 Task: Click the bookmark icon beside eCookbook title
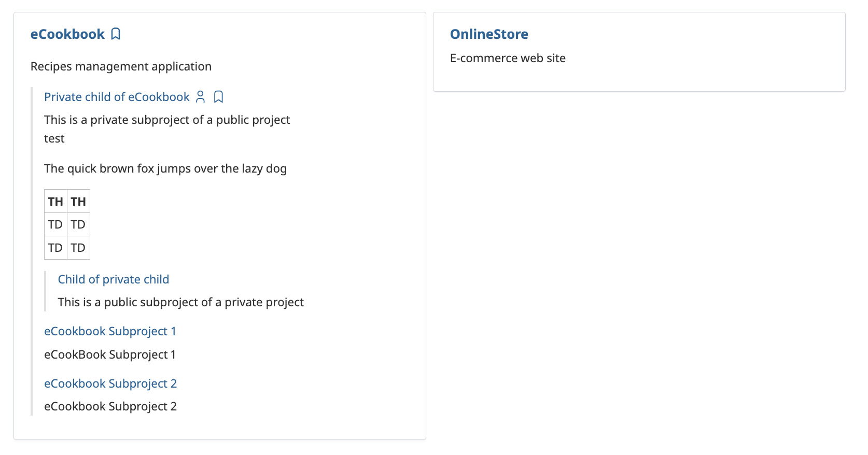point(116,34)
